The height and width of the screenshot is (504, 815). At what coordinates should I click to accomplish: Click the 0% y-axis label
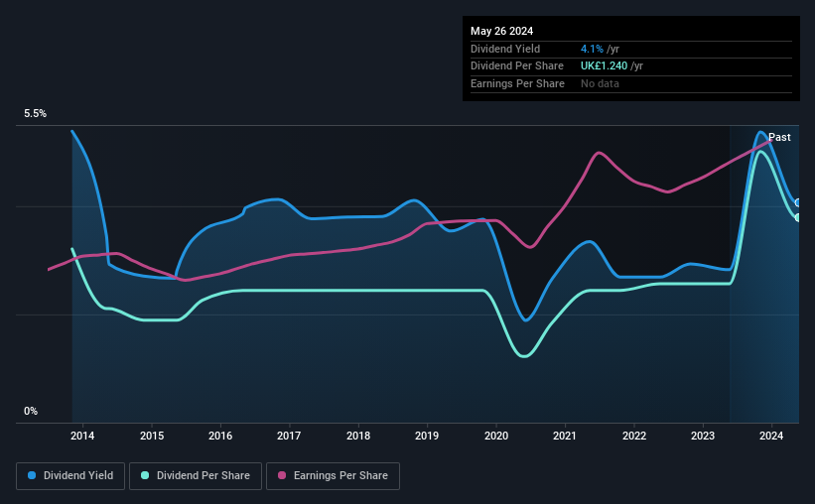click(x=31, y=411)
